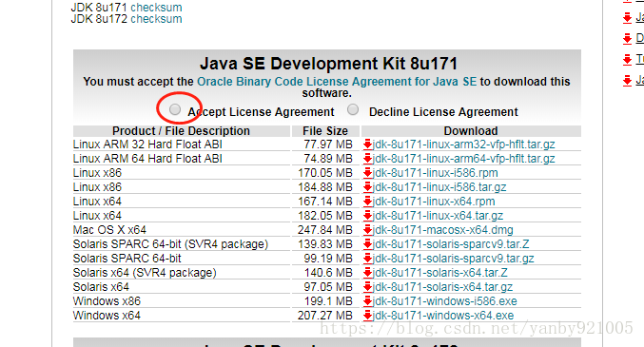The width and height of the screenshot is (644, 347).
Task: Open the JDK 8u172 checksum link
Action: click(x=156, y=19)
